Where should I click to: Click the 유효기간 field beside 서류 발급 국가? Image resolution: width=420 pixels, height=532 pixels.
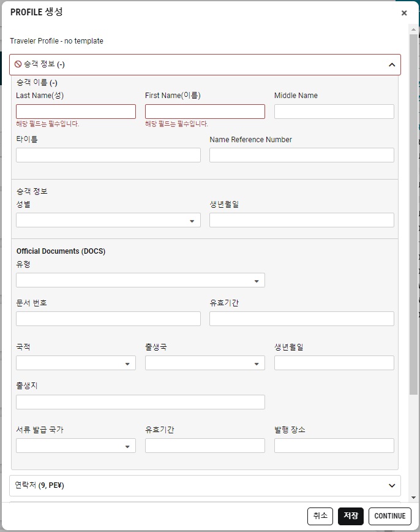[x=205, y=446]
